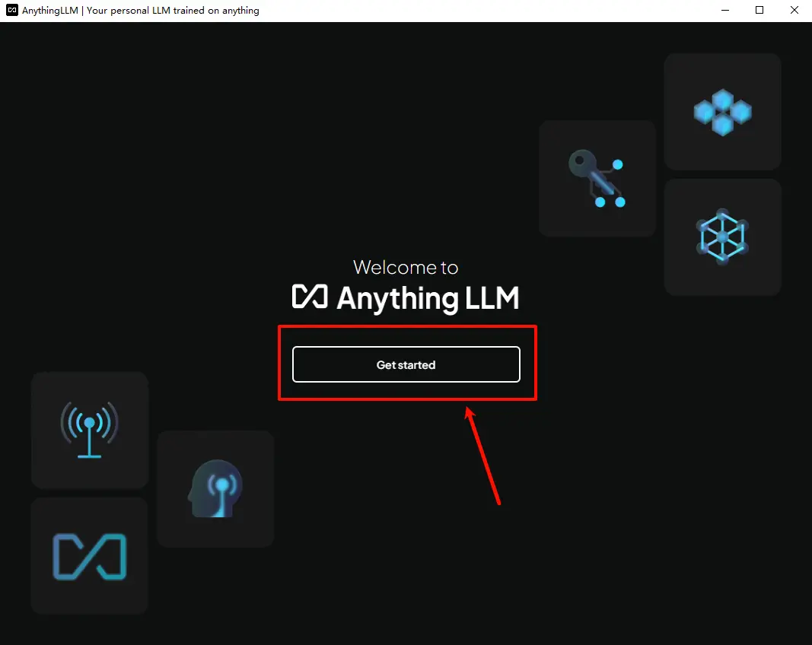Click the key with dots icon tile

597,179
